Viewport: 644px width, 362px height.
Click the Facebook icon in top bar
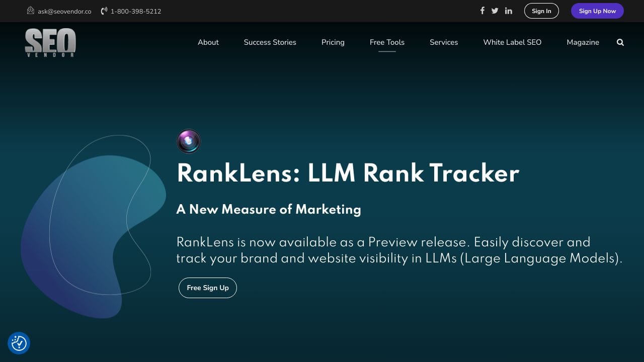coord(482,11)
